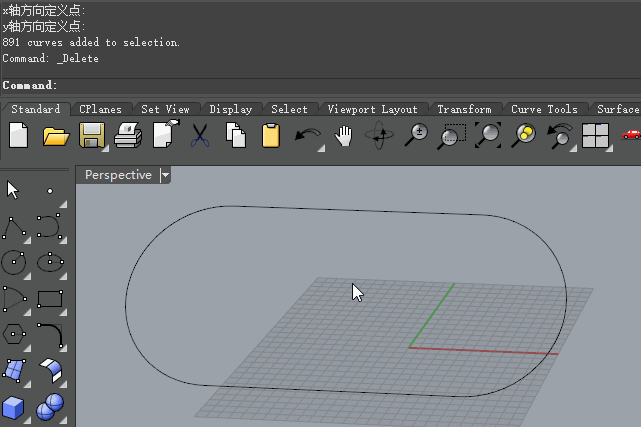641x427 pixels.
Task: Click the New file icon
Action: 18,135
